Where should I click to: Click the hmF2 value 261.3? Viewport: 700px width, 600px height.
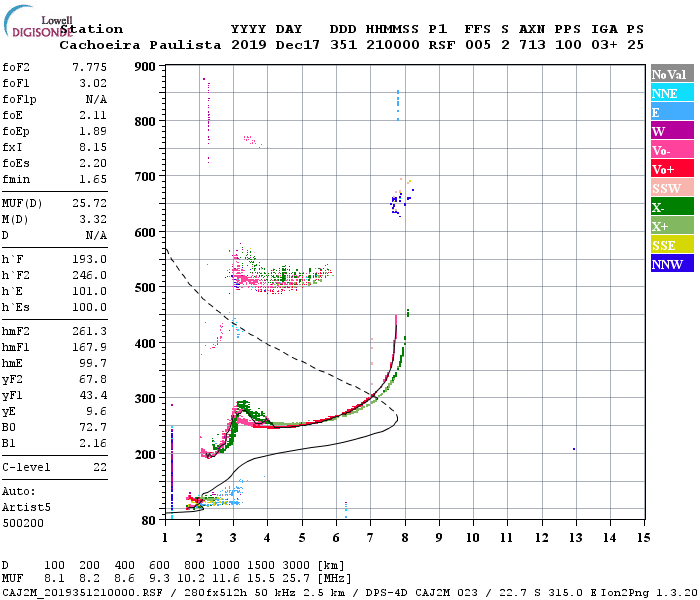coord(89,331)
